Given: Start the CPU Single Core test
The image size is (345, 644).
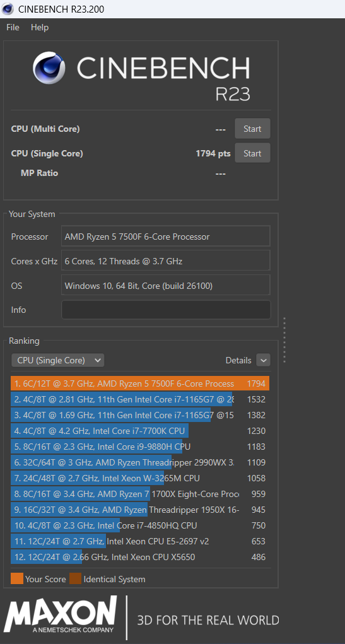Looking at the screenshot, I should tap(252, 153).
